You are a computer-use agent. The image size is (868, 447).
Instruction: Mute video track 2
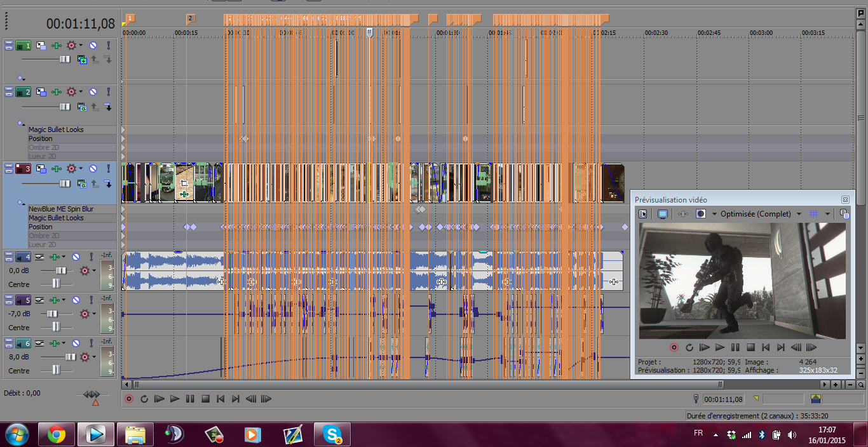point(93,92)
